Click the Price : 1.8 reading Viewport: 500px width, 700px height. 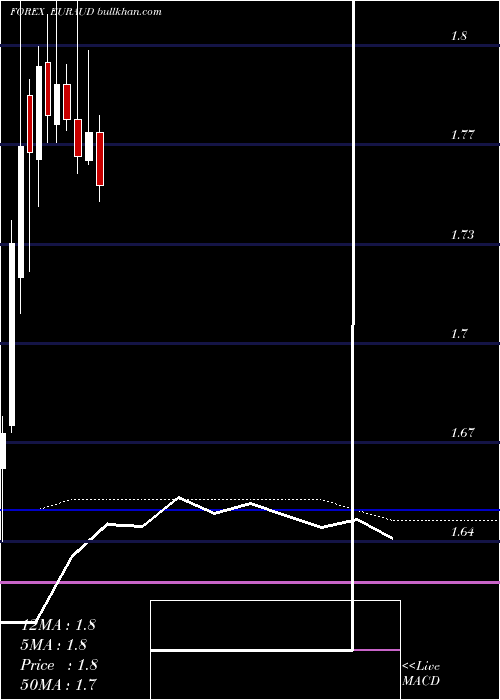[58, 665]
